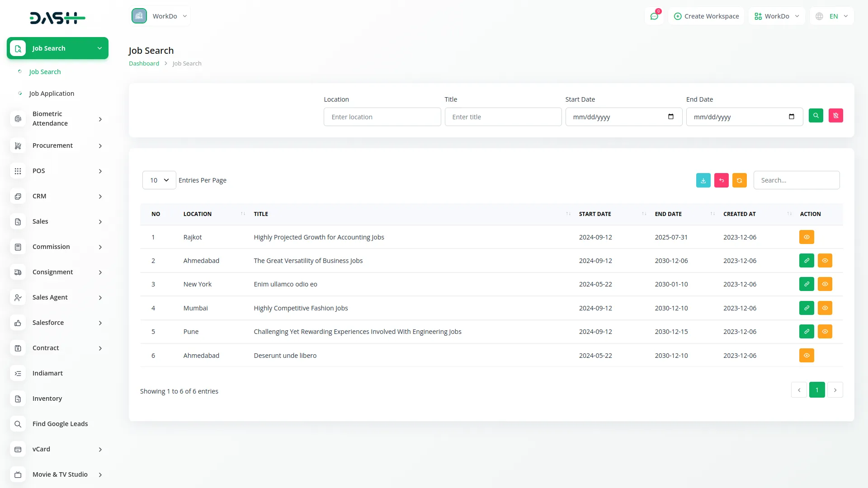Go to Dashboard breadcrumb link
868x488 pixels.
[144, 64]
